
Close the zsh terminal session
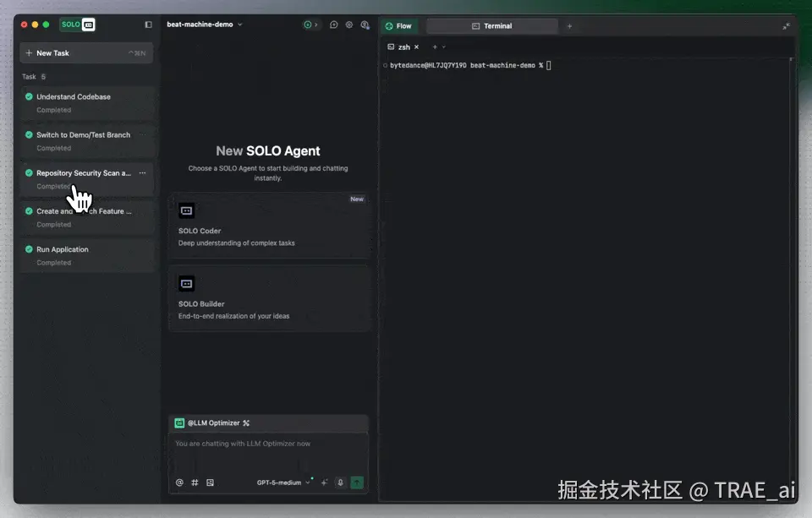416,46
